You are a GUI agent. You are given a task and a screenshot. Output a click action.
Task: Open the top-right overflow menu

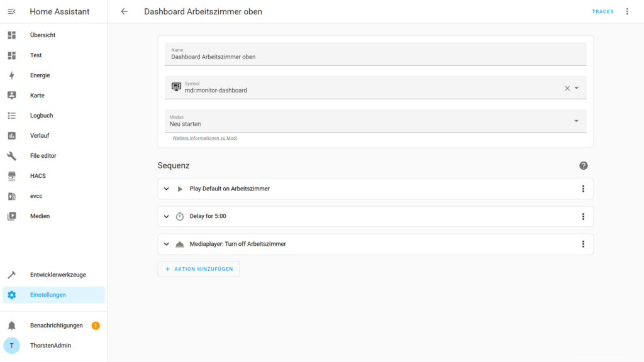click(x=626, y=11)
